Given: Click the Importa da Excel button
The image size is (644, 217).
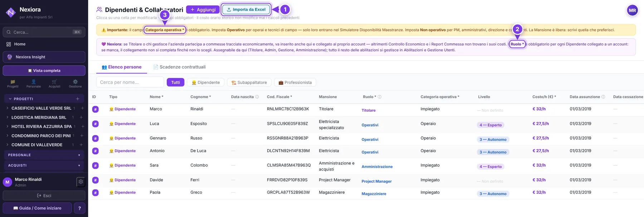Looking at the screenshot, I should pyautogui.click(x=246, y=10).
